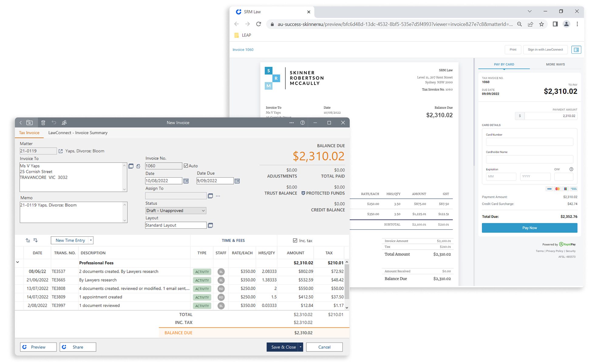Open the Privacy Policy link

point(554,251)
